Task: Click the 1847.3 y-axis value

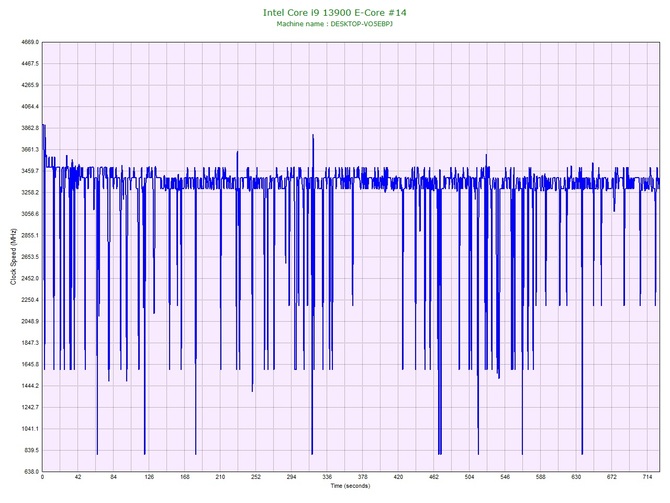Action: (x=30, y=343)
